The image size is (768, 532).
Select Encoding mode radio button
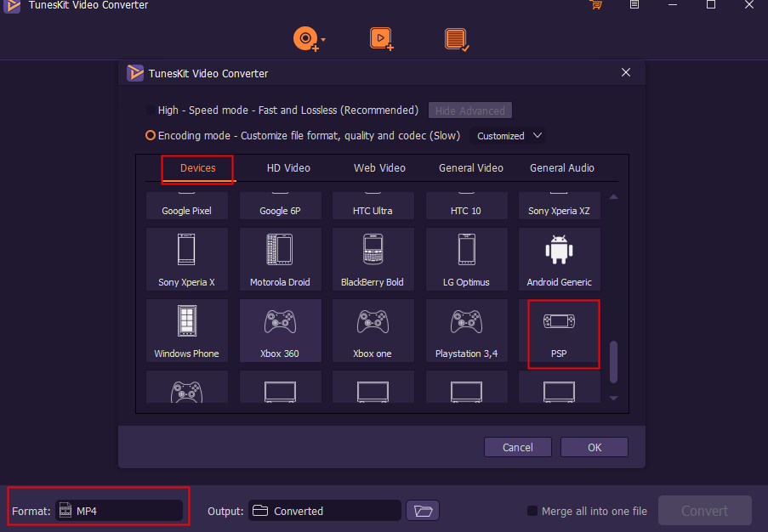coord(151,136)
